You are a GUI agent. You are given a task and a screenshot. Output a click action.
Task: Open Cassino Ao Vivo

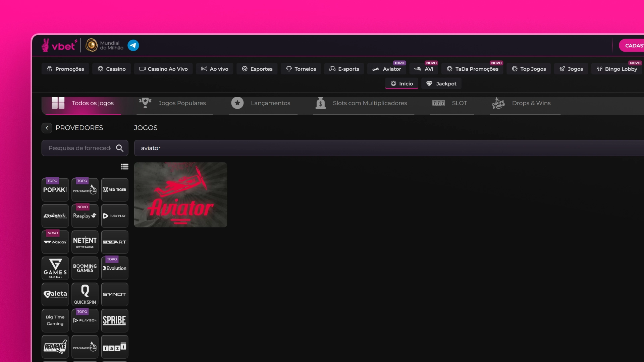(x=163, y=69)
